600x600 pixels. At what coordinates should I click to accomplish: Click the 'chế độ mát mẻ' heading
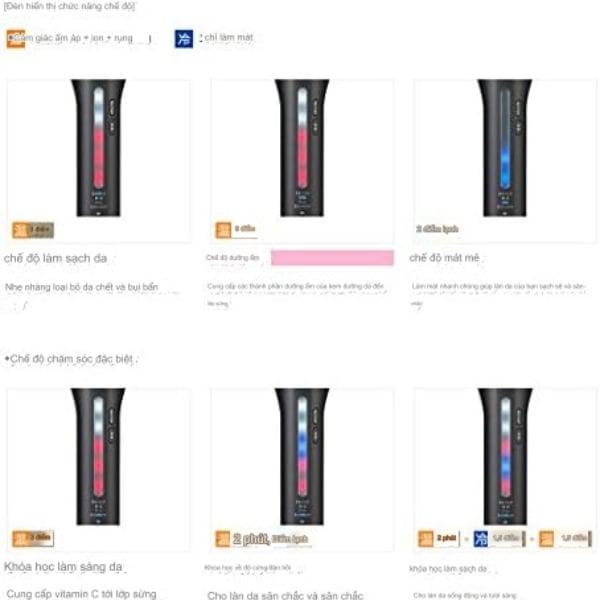[x=444, y=258]
